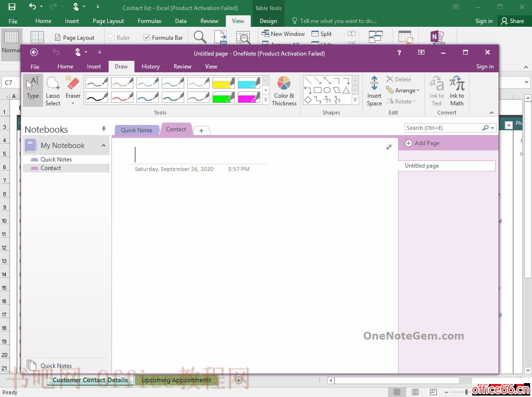Open Color & Thickness settings
Screen dimensions: 532x397
(284, 91)
